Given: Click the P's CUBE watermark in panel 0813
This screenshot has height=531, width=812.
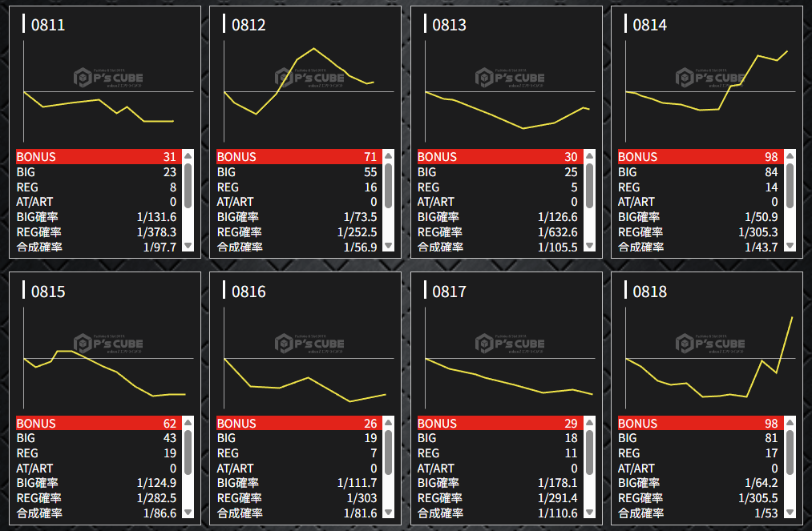Looking at the screenshot, I should coord(510,78).
